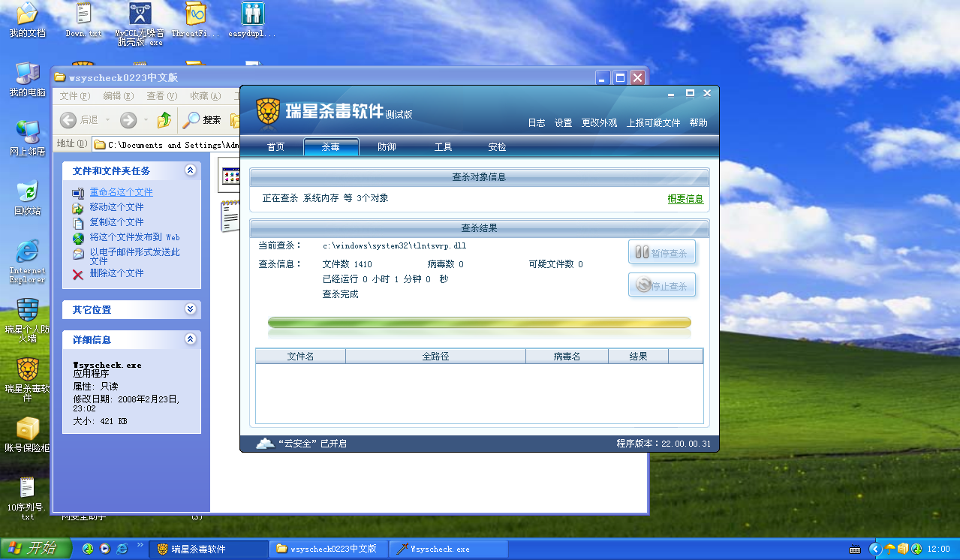Collapse the Details panel
The width and height of the screenshot is (960, 560).
pos(191,339)
